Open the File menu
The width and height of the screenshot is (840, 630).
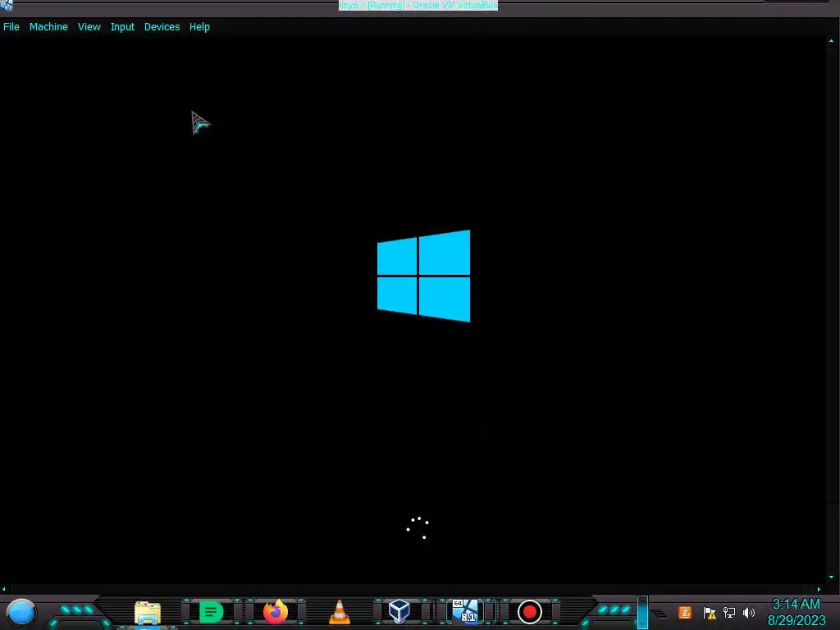coord(11,27)
